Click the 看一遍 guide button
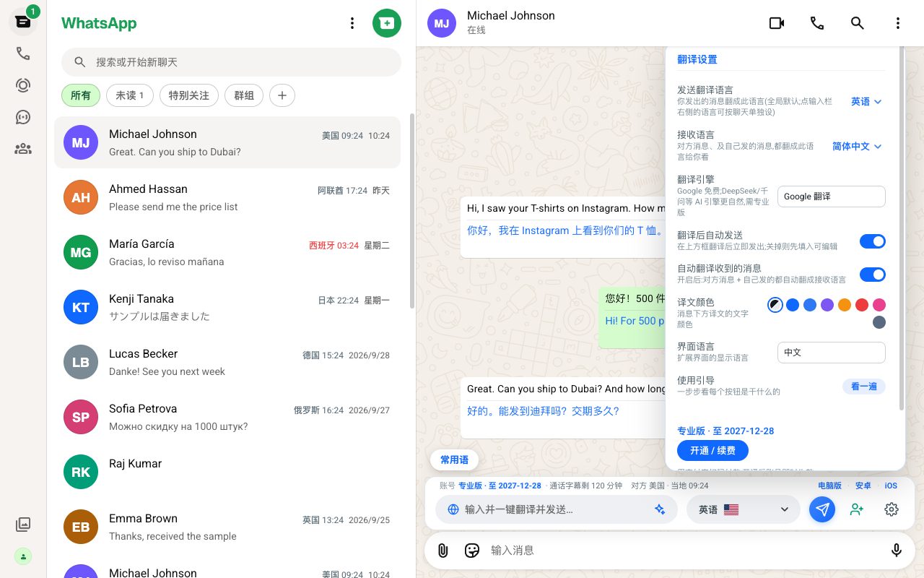The width and height of the screenshot is (924, 578). coord(864,387)
